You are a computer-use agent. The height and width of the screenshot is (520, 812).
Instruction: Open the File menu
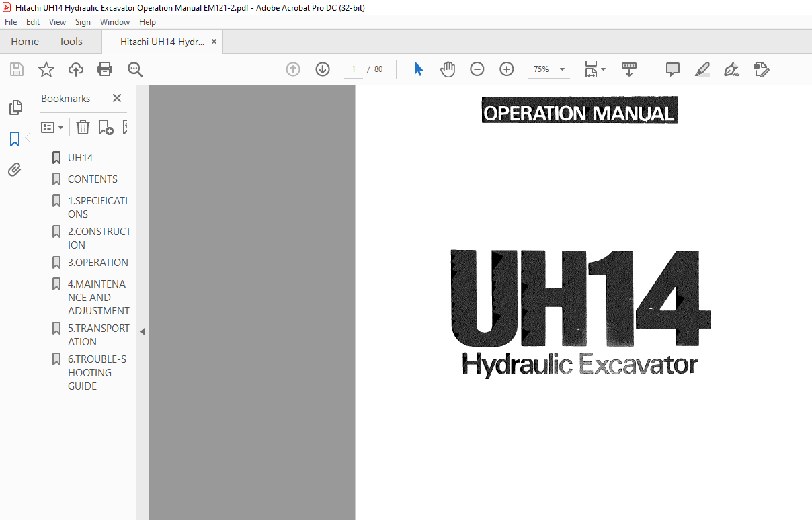(11, 22)
